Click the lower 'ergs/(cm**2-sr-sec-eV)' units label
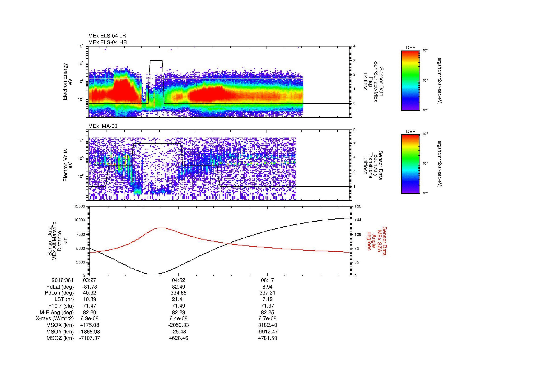555x392 pixels. pyautogui.click(x=439, y=164)
